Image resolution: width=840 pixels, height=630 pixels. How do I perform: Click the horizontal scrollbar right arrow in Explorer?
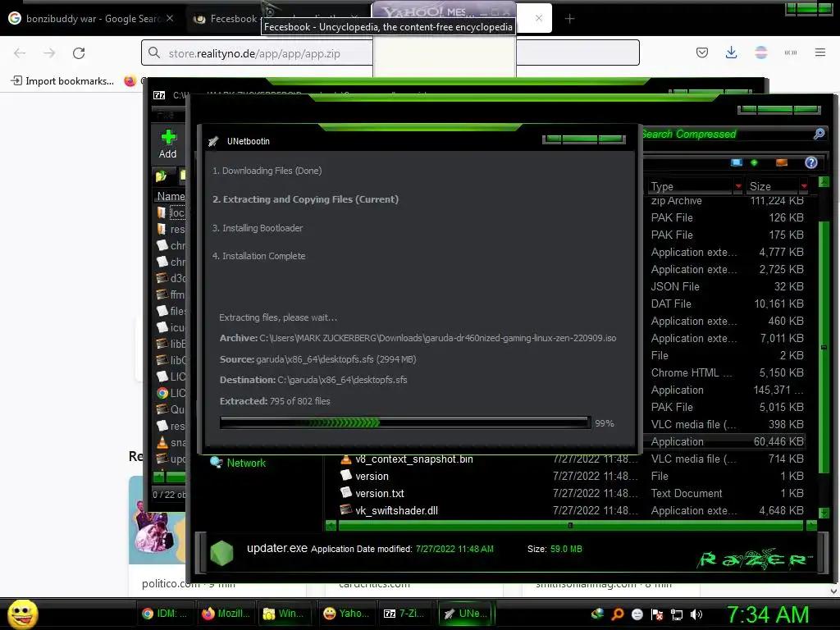(811, 526)
